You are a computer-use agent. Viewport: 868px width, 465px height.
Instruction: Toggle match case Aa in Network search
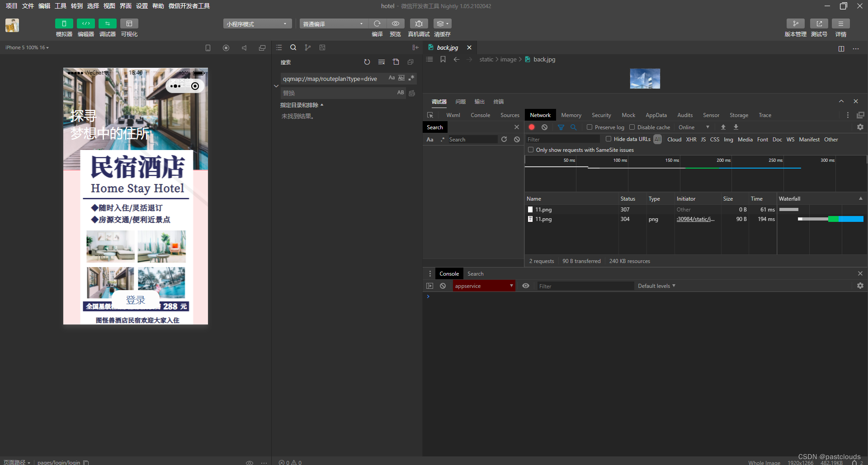click(430, 140)
